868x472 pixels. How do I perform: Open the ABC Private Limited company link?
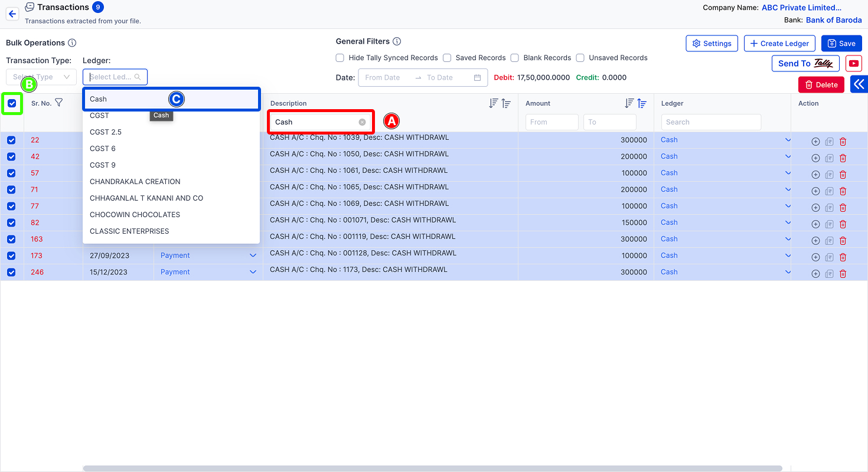(802, 8)
